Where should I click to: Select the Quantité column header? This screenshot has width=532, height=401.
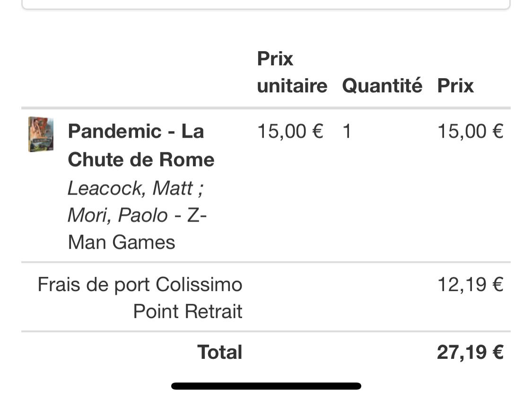tap(383, 85)
